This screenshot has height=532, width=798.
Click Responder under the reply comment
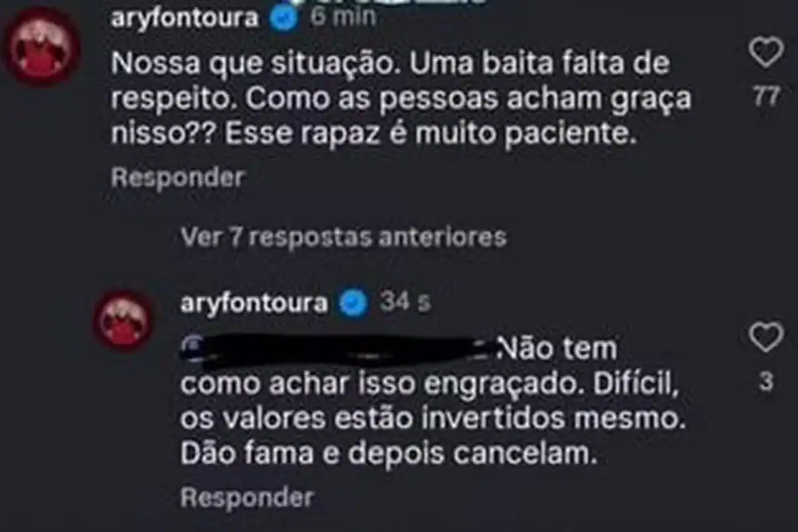click(x=246, y=497)
